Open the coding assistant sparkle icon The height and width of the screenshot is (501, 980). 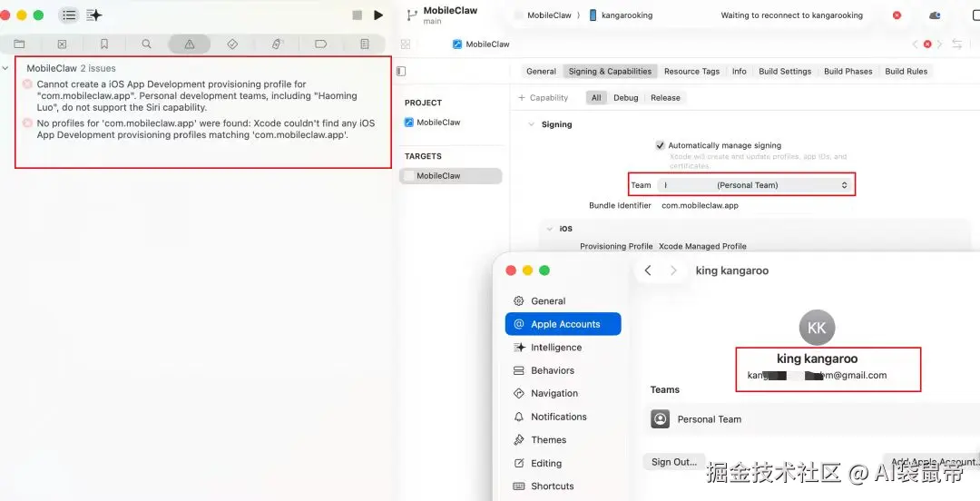tap(94, 15)
